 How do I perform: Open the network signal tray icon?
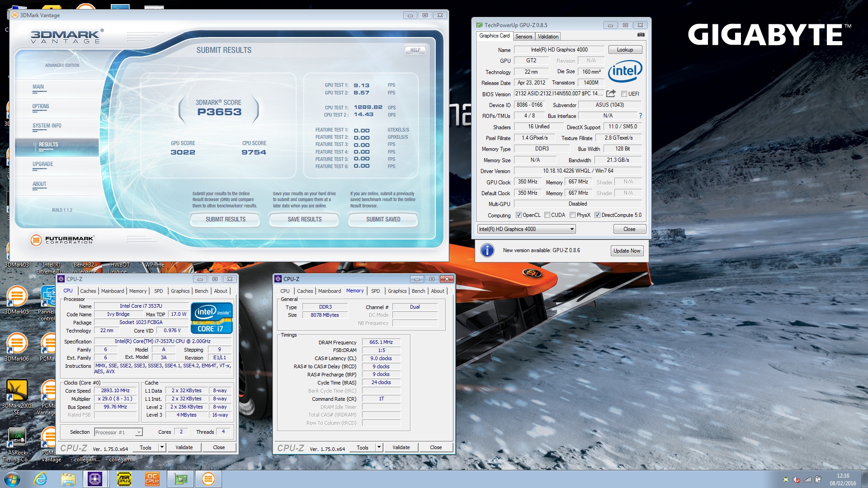pos(807,479)
